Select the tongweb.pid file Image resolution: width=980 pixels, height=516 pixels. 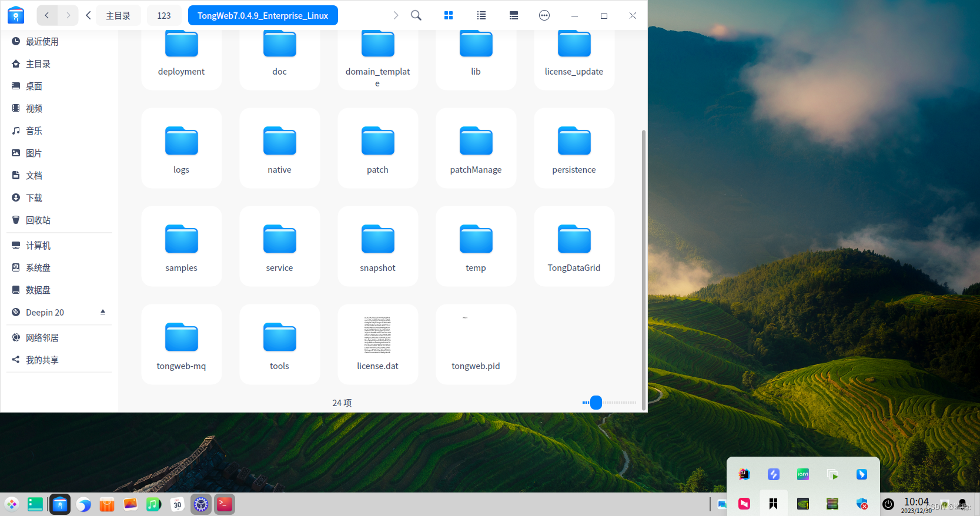pyautogui.click(x=476, y=344)
